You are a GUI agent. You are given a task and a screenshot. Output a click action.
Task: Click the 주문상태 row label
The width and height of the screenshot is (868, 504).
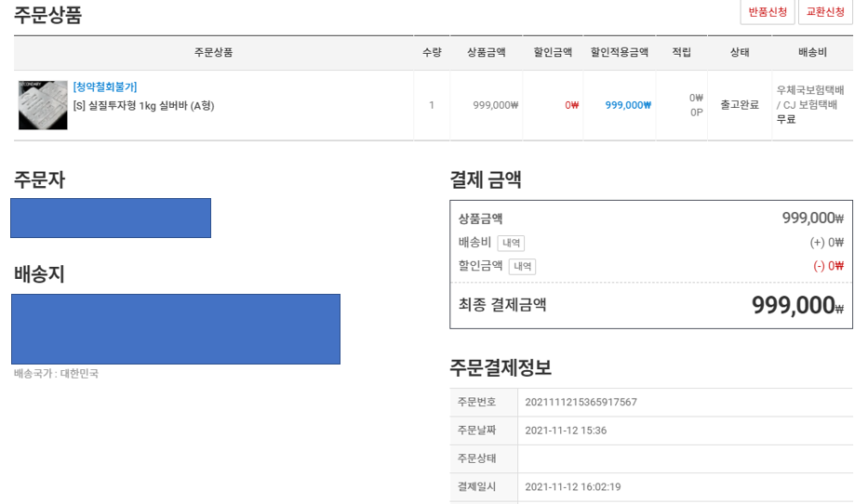[x=476, y=458]
